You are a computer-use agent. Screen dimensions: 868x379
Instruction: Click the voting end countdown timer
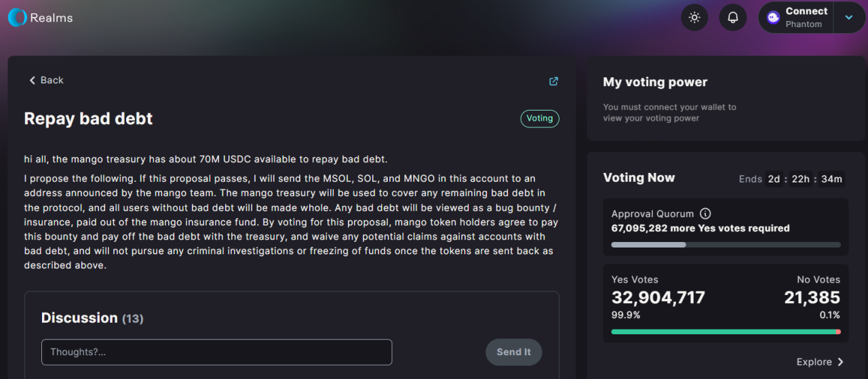pos(805,179)
